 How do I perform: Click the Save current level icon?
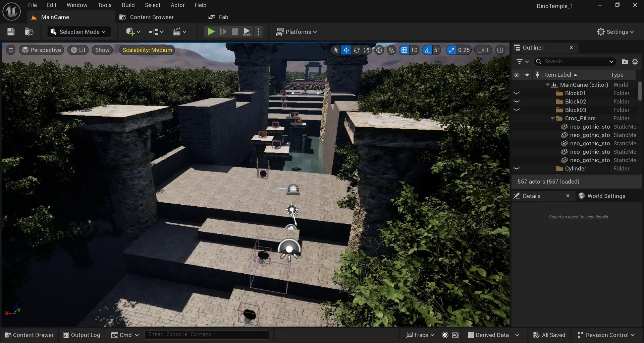pyautogui.click(x=11, y=32)
